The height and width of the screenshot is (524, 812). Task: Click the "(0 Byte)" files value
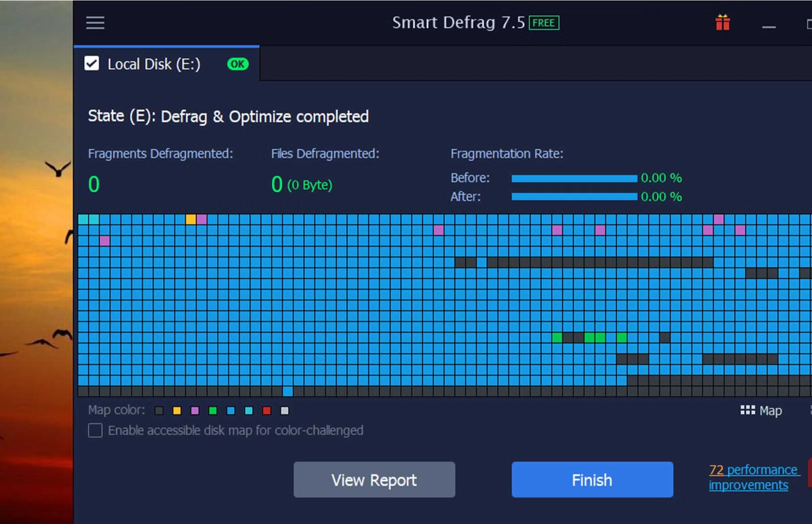pyautogui.click(x=310, y=185)
